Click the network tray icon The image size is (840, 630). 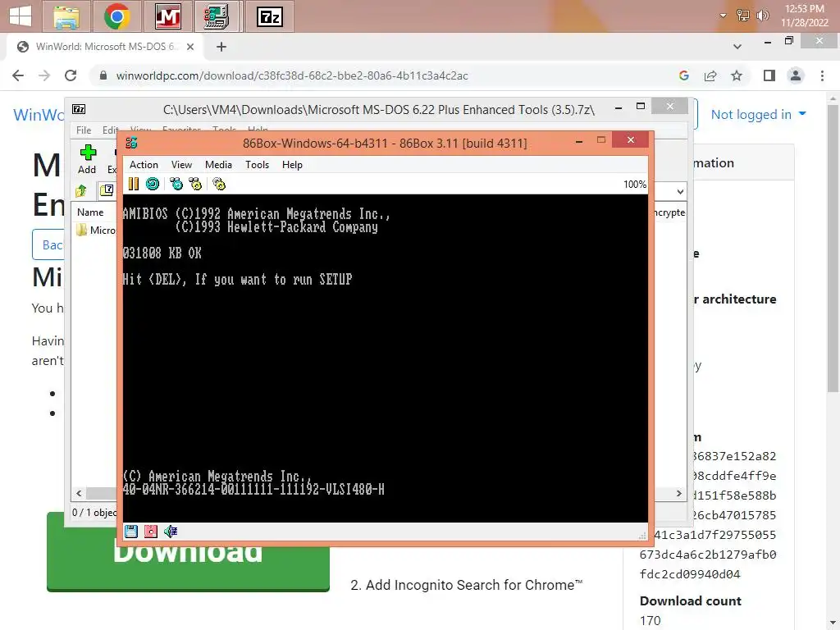pos(743,16)
